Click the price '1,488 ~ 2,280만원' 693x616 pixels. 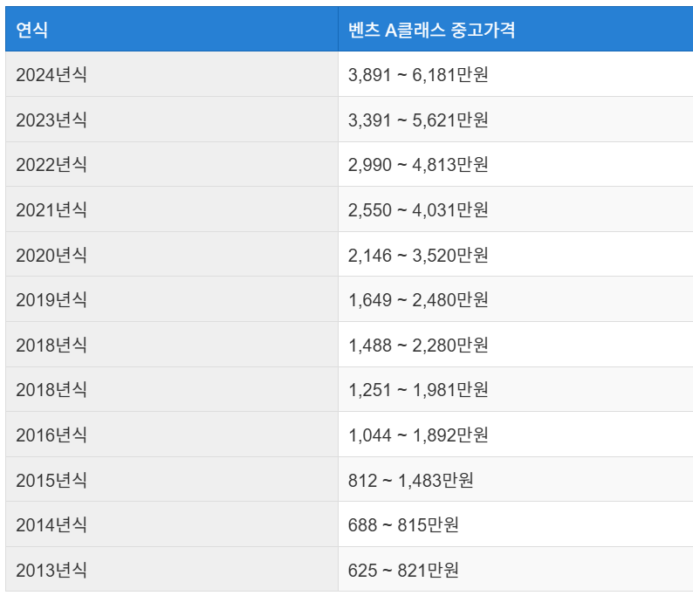(418, 345)
